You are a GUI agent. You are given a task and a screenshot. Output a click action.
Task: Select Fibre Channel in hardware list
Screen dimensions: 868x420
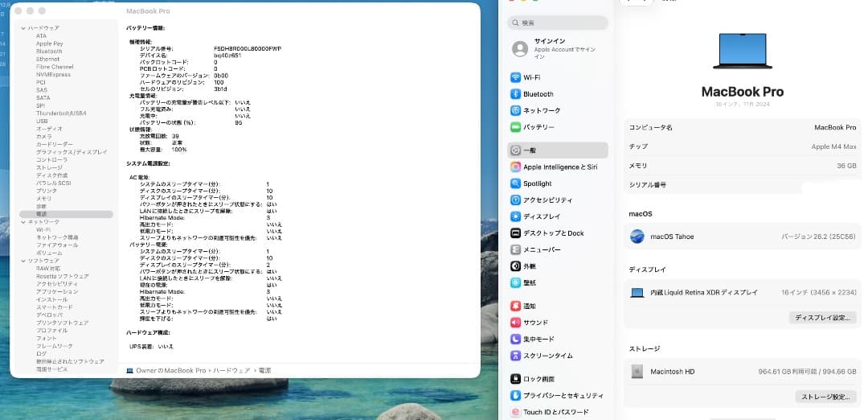point(55,67)
